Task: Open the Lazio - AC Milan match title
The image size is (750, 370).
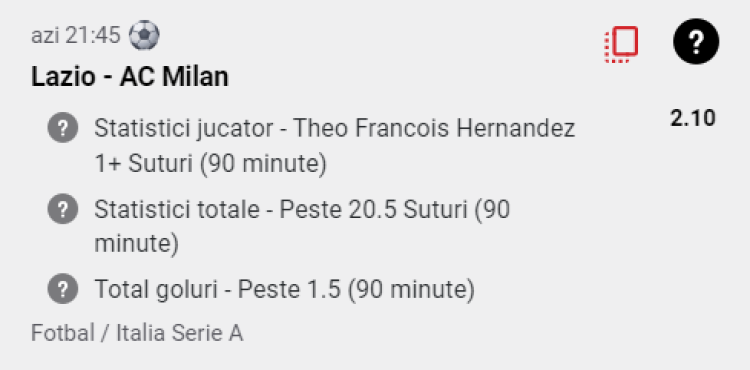Action: pyautogui.click(x=130, y=77)
